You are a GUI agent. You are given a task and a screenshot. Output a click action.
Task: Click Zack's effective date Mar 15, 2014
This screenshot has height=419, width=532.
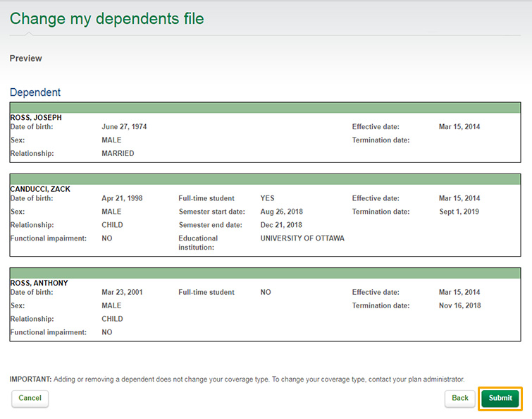(x=459, y=198)
